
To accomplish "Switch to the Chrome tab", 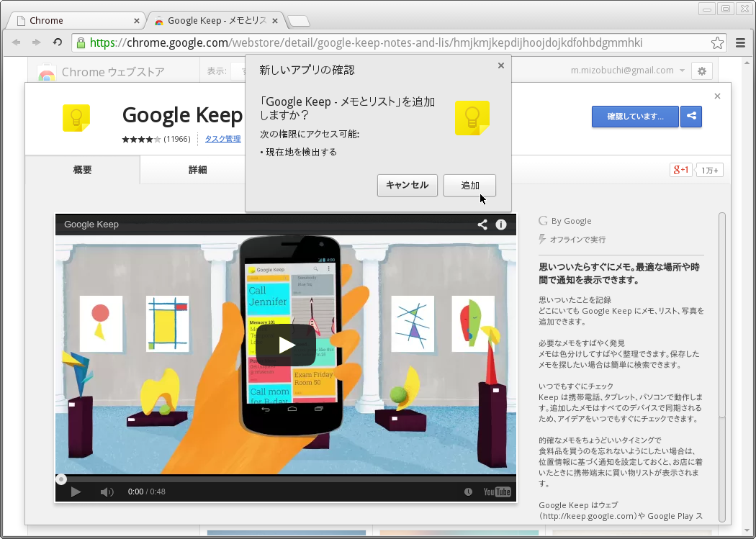I will click(x=75, y=21).
